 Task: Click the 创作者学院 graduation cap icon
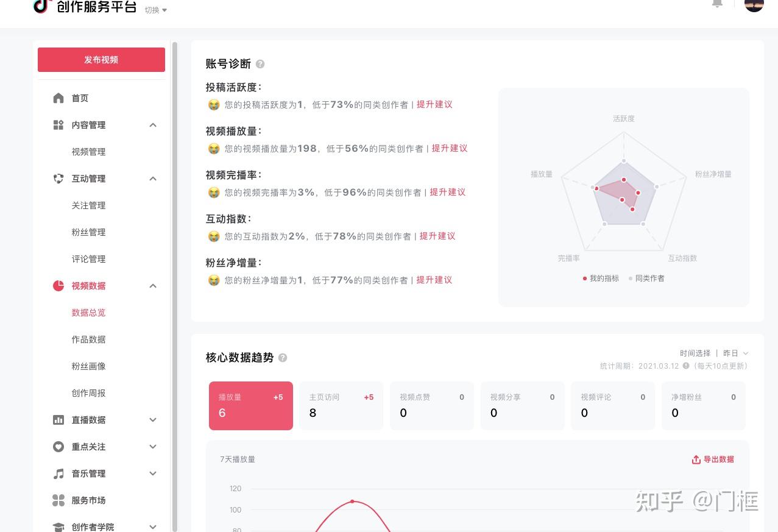click(58, 527)
